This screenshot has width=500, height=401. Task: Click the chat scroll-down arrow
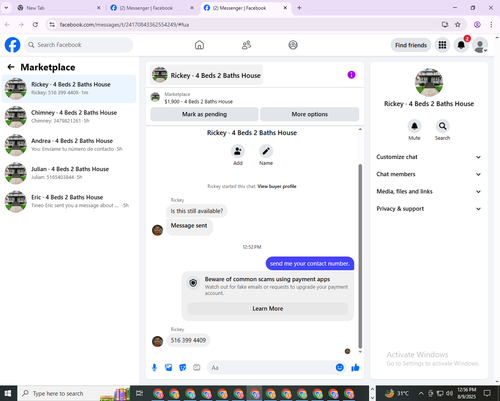point(360,352)
